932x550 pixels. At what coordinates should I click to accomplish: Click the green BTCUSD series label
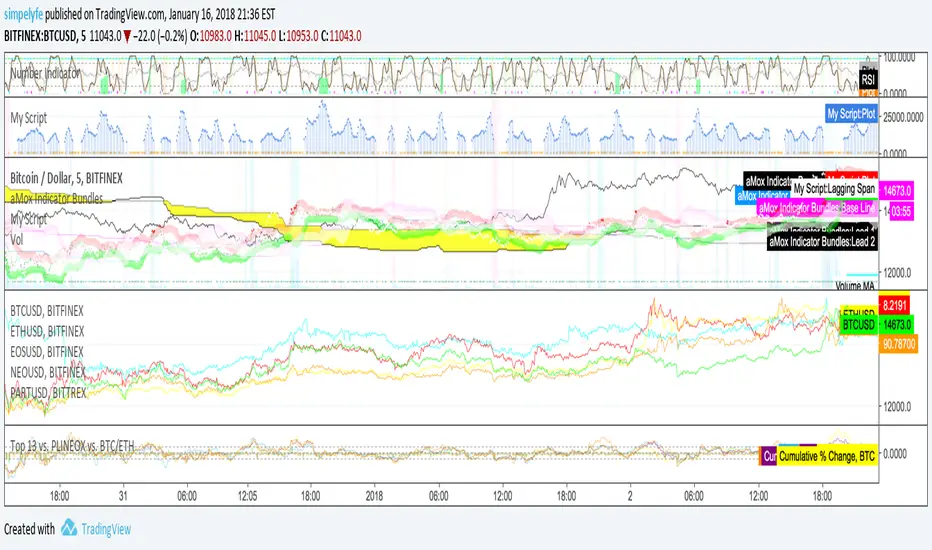coord(859,325)
